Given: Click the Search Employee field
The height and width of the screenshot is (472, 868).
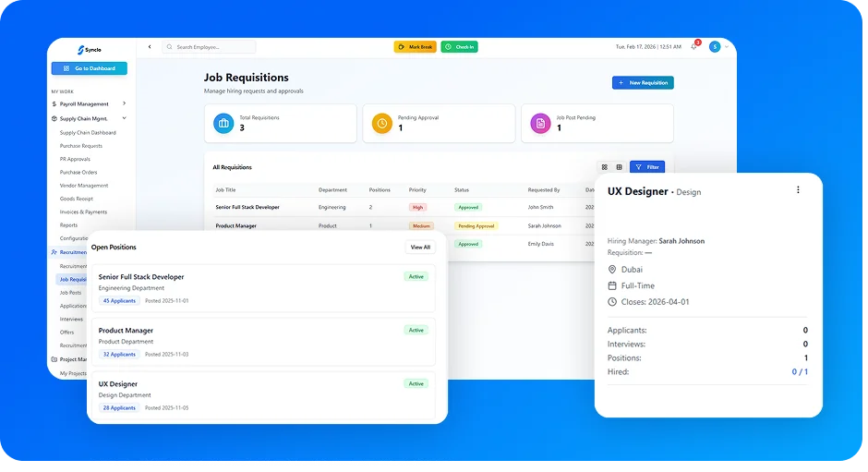Looking at the screenshot, I should click(210, 46).
